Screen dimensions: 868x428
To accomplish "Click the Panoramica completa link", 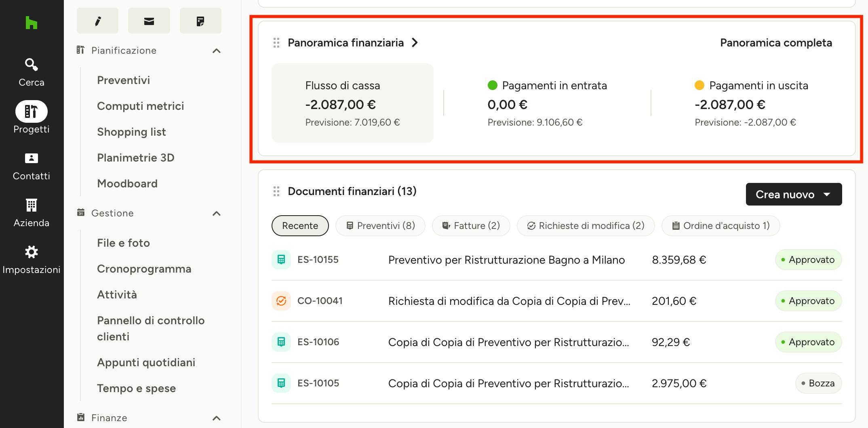I will [776, 43].
